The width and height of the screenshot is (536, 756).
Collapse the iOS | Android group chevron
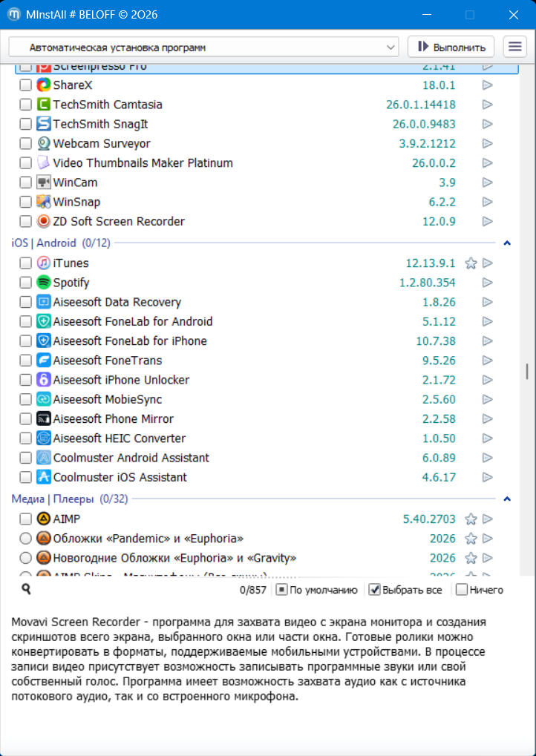507,243
